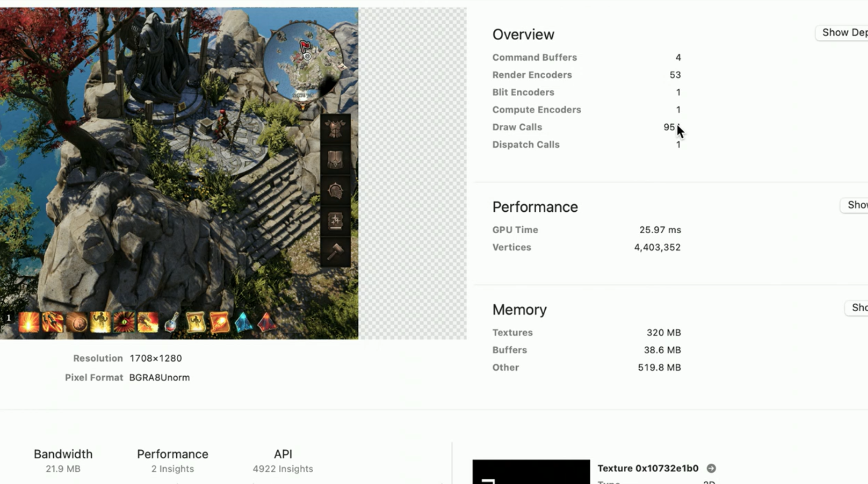This screenshot has height=484, width=868.
Task: Click the Buffers value 38.6 MB
Action: pos(662,350)
